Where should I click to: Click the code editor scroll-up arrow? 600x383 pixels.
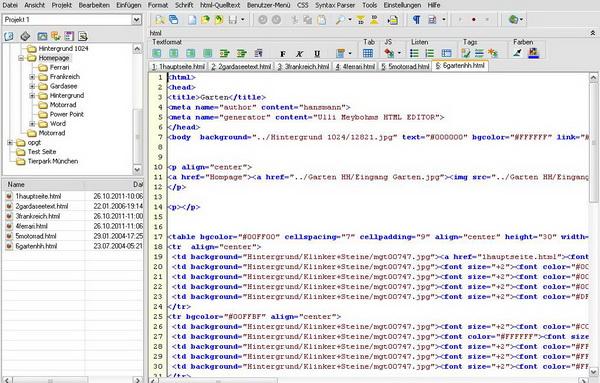click(x=593, y=78)
